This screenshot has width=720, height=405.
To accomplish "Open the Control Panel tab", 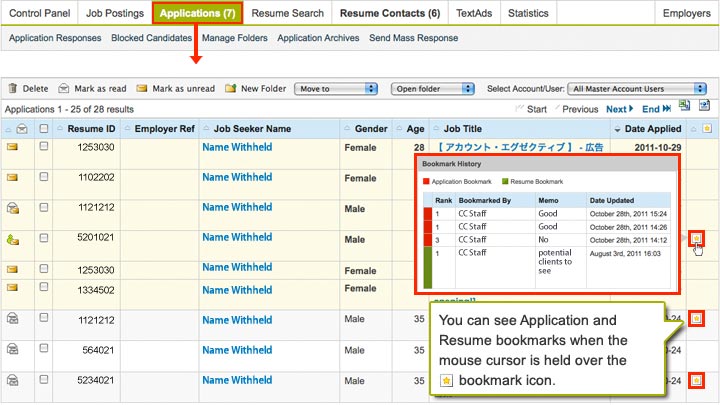I will [x=39, y=13].
